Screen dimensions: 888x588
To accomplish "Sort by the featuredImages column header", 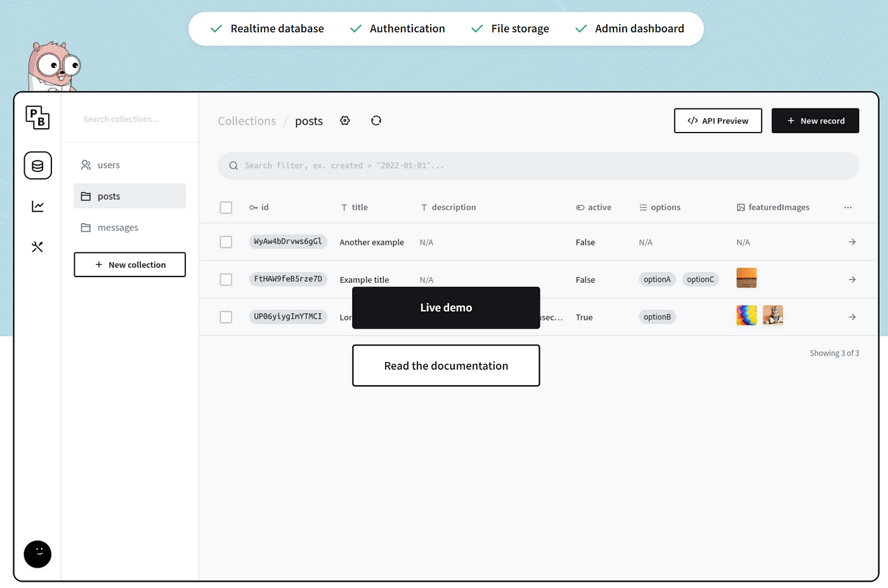I will tap(773, 207).
